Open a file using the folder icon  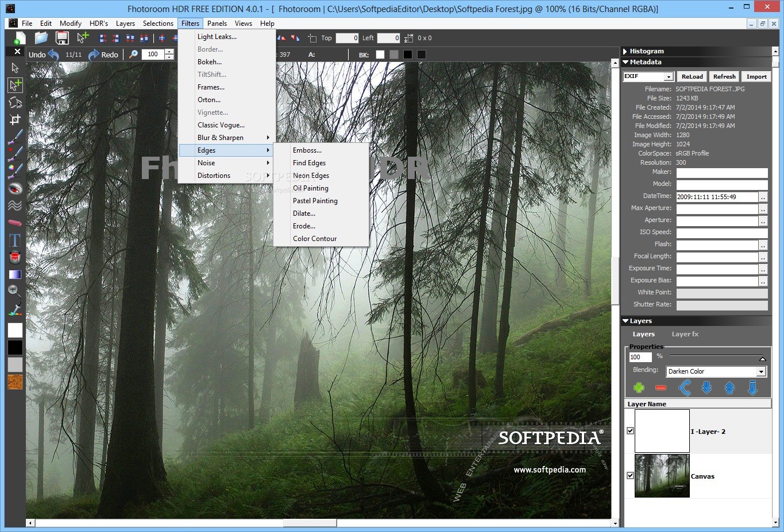click(41, 38)
